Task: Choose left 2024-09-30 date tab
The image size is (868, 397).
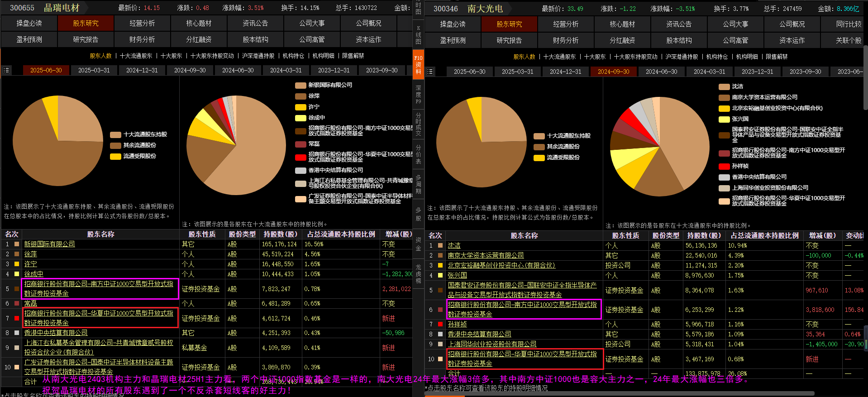Action: pyautogui.click(x=190, y=70)
